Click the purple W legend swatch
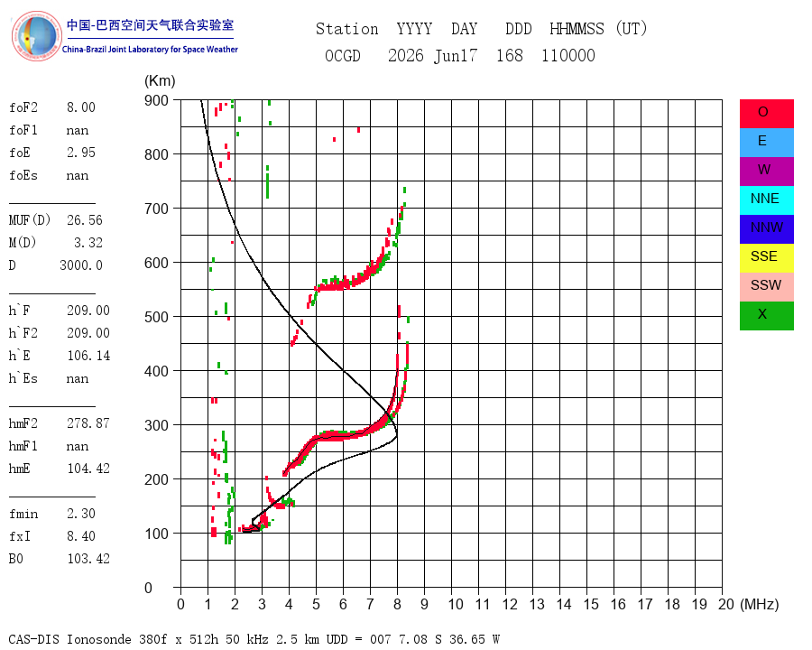This screenshot has width=812, height=650. 766,171
